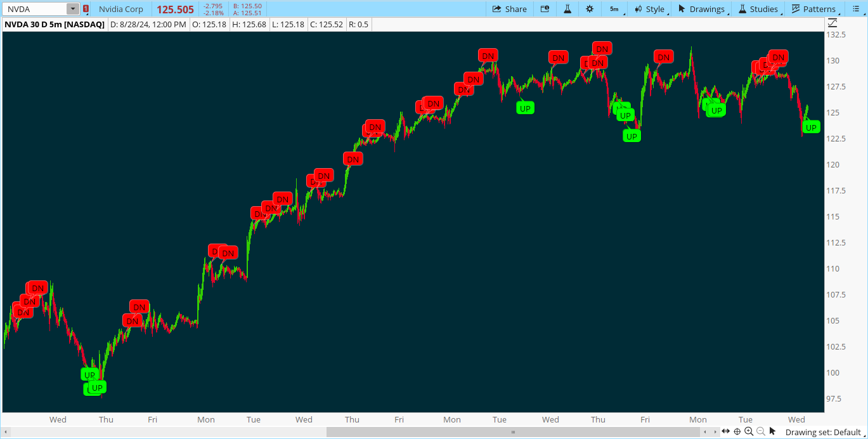The height and width of the screenshot is (439, 868).
Task: Open chart settings gear
Action: click(x=590, y=9)
